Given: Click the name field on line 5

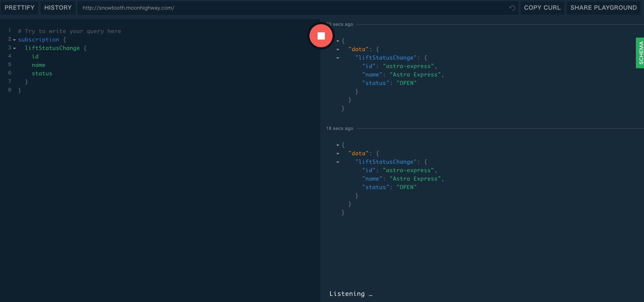Looking at the screenshot, I should click(x=38, y=65).
